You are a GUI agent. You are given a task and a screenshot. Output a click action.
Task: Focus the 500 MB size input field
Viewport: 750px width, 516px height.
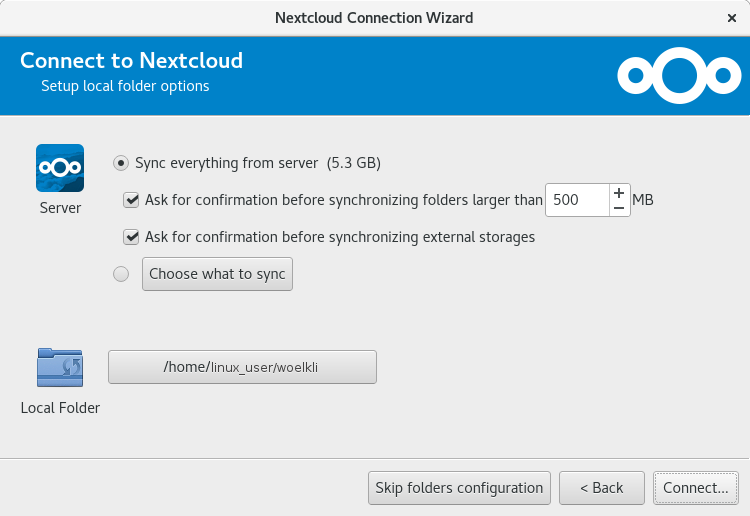pyautogui.click(x=577, y=200)
